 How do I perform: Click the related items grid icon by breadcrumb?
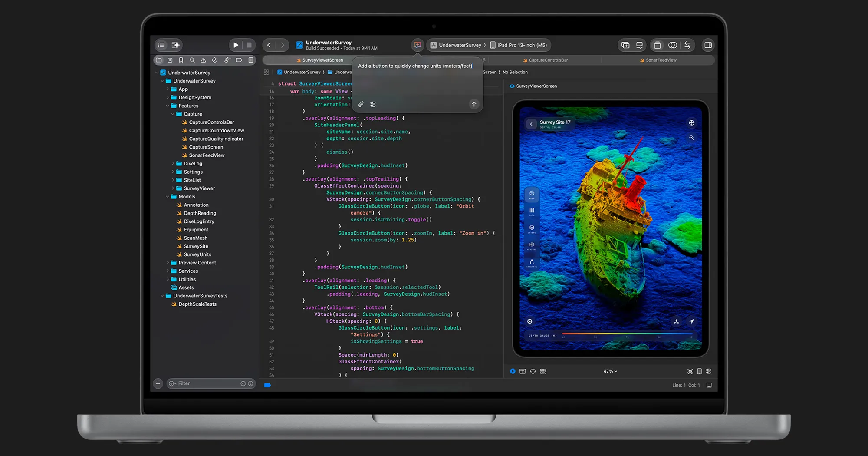click(266, 73)
